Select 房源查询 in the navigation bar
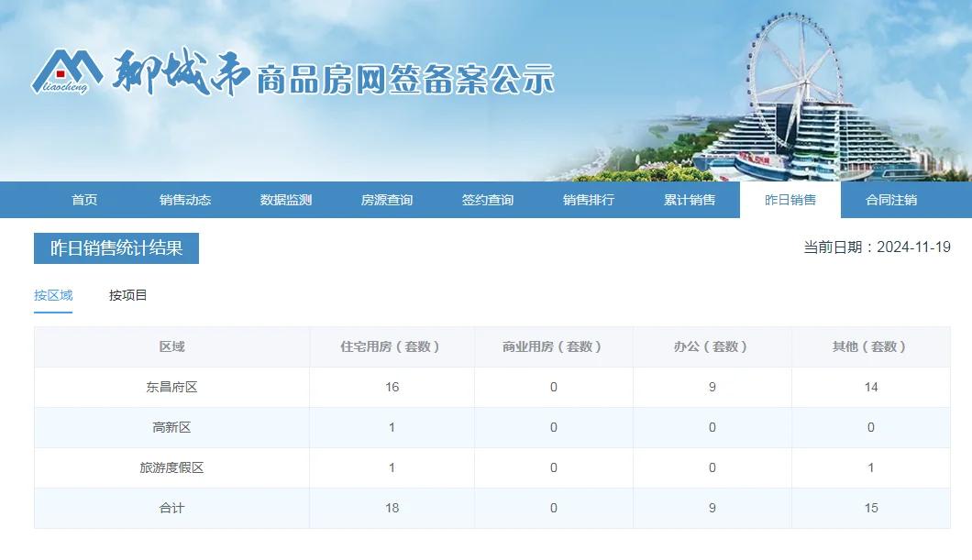Screen dimensions: 972x560 click(x=387, y=200)
